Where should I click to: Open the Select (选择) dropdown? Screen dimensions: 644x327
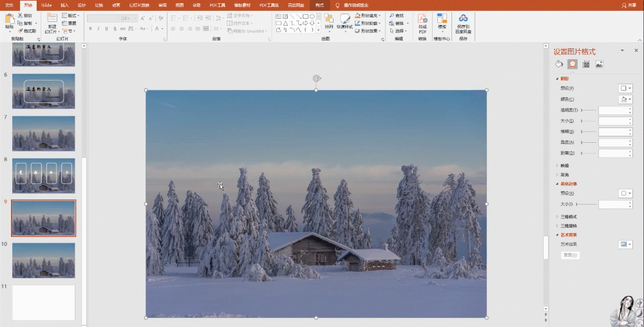point(398,31)
